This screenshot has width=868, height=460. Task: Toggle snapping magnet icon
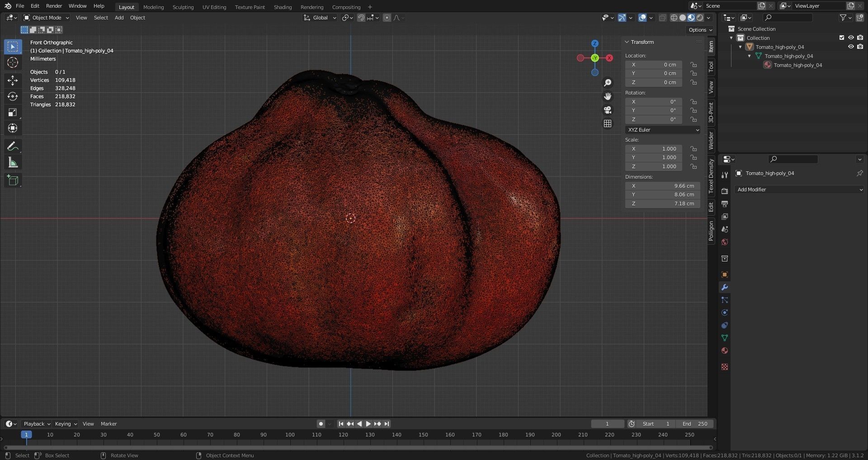pos(361,18)
